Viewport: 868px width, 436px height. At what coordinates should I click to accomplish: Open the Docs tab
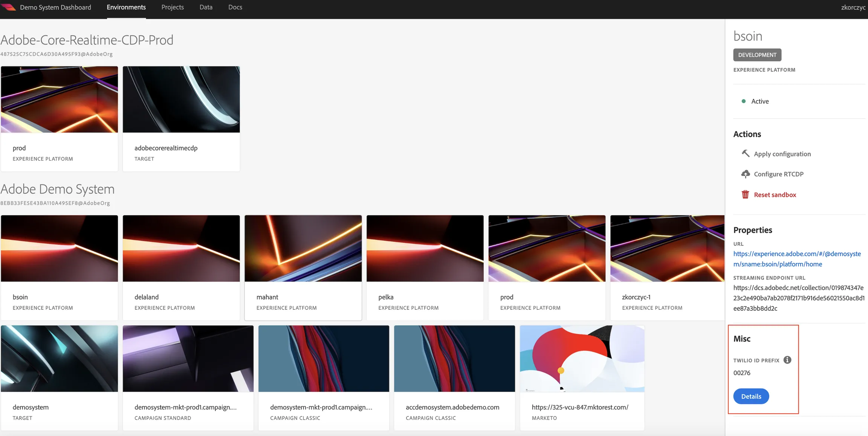coord(235,7)
